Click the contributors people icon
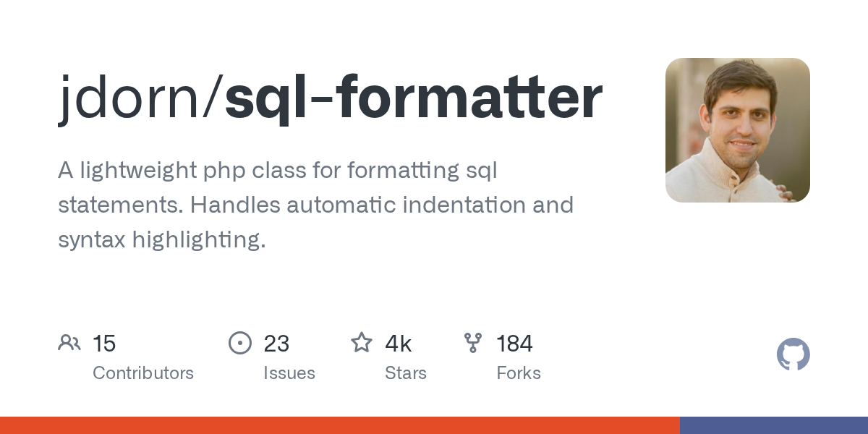Screen dimensions: 868x434 (69, 343)
